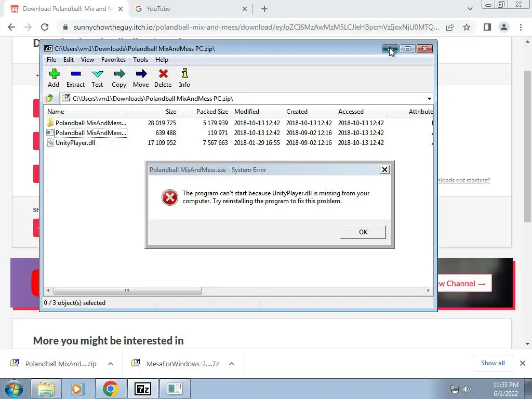Open the File menu in 7-Zip
The image size is (532, 399).
click(51, 60)
